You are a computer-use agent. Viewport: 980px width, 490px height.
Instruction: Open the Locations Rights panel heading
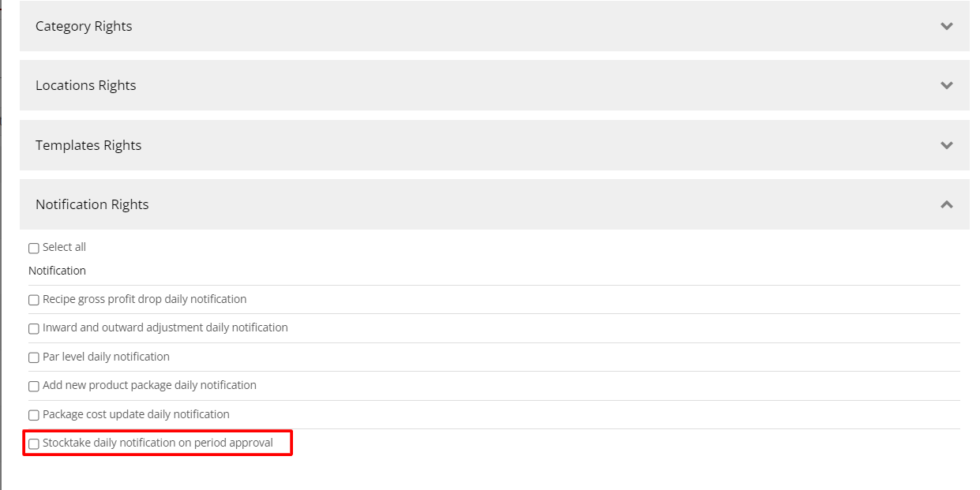point(85,85)
